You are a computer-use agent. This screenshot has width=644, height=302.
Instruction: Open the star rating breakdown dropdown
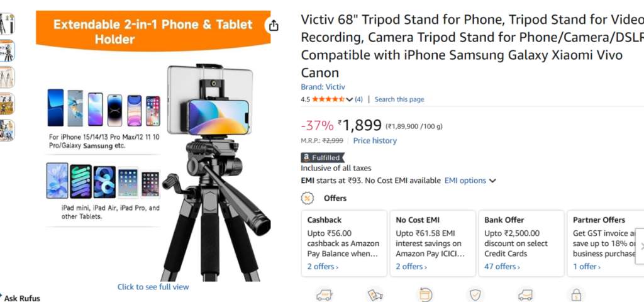tap(350, 99)
